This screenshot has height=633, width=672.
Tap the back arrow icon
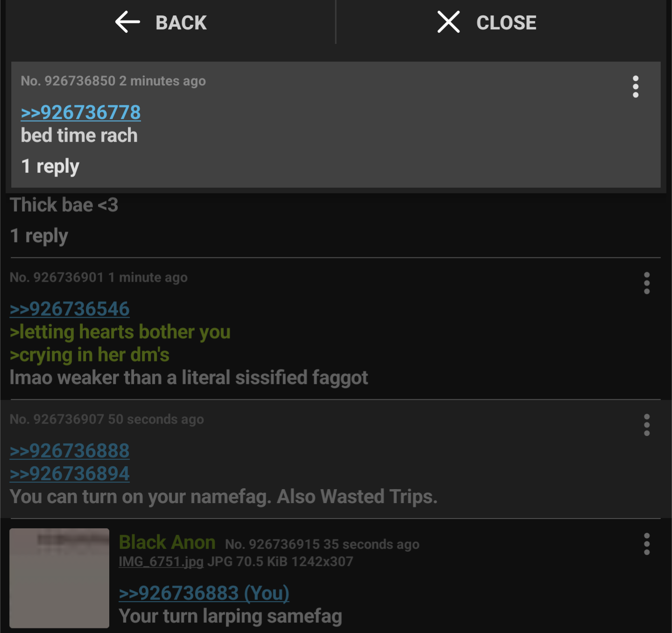[127, 22]
